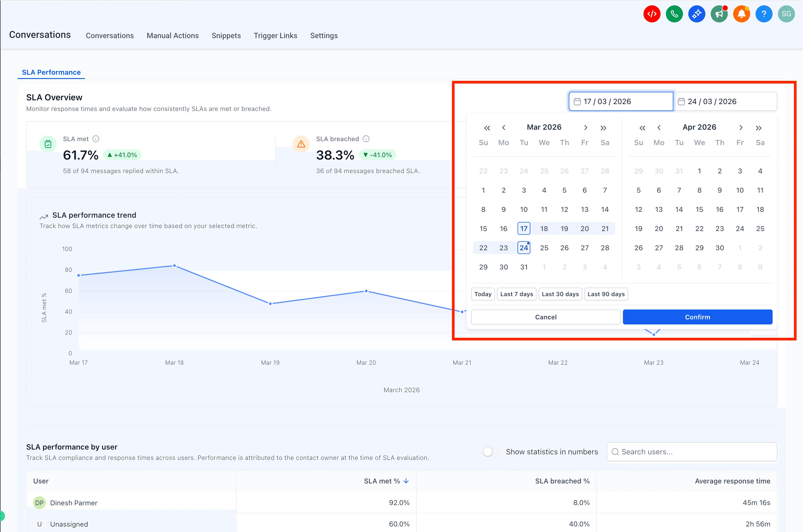Go to previous month in Apr 2026 calendar
The height and width of the screenshot is (532, 803).
click(x=659, y=128)
